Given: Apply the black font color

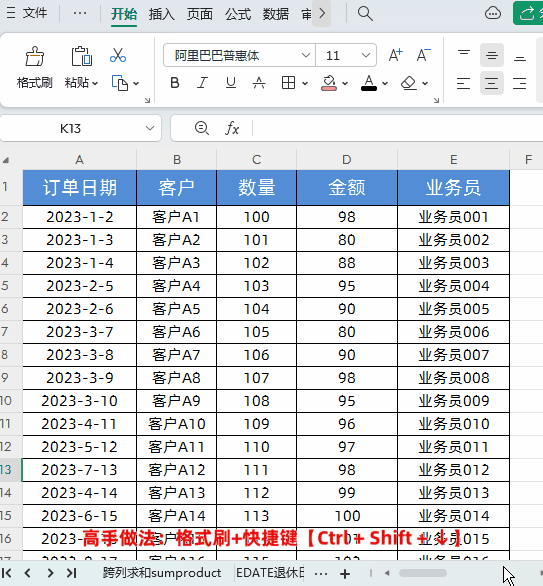Looking at the screenshot, I should pos(369,83).
